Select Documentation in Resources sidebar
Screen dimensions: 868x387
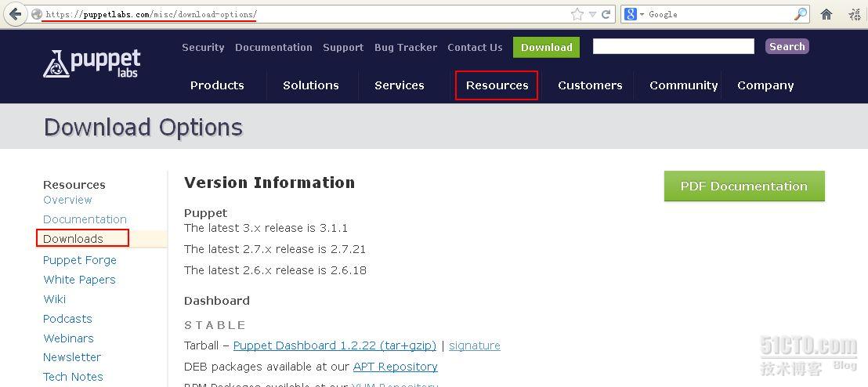(x=85, y=219)
